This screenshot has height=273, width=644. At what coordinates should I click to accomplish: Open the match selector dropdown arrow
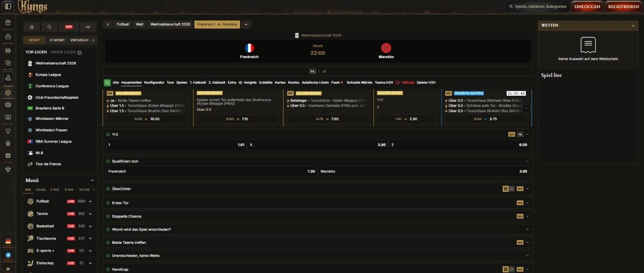(x=246, y=24)
